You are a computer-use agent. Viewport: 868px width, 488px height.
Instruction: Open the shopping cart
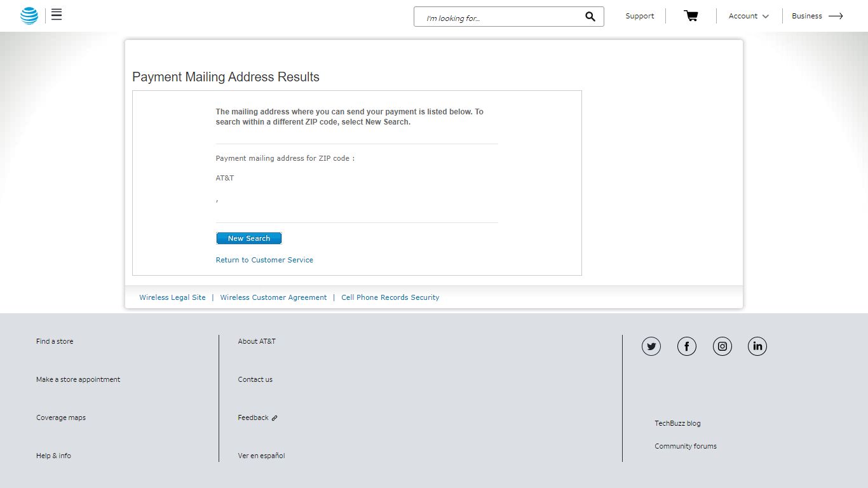(x=691, y=16)
